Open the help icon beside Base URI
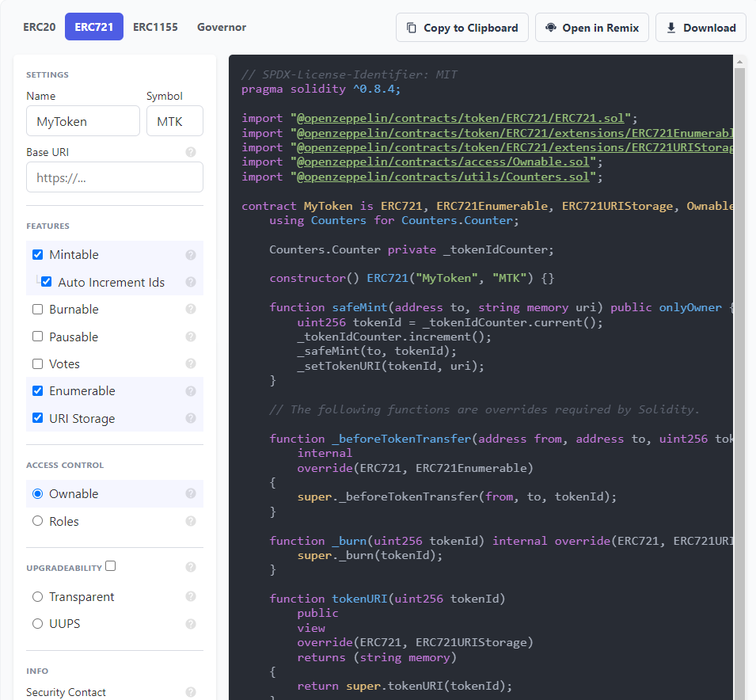The height and width of the screenshot is (700, 756). (190, 151)
